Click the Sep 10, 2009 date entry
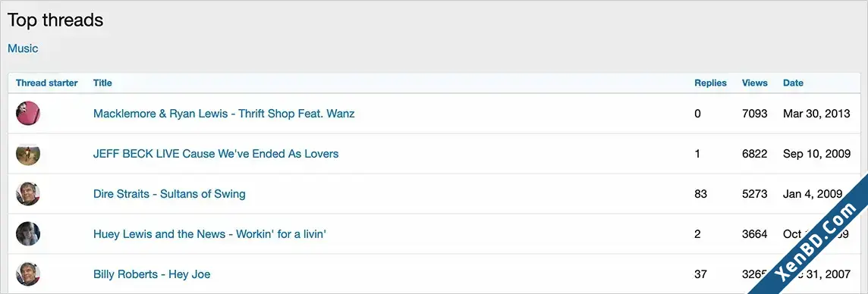The height and width of the screenshot is (294, 868). tap(816, 154)
